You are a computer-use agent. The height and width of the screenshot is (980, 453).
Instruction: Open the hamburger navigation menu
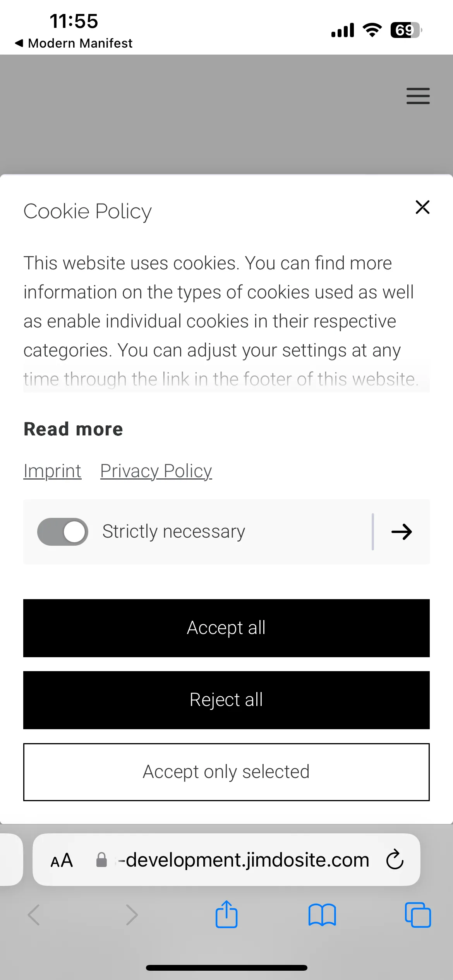tap(418, 96)
